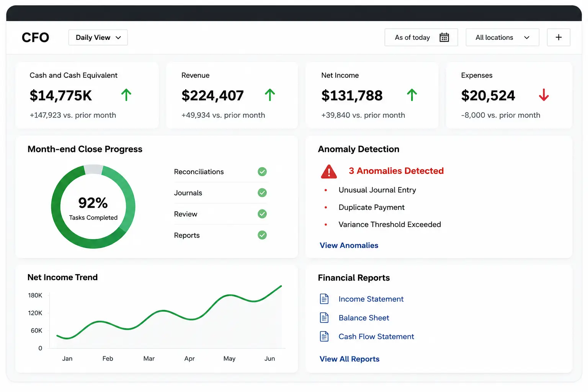Click the +49,934 vs. prior month text
The height and width of the screenshot is (392, 588).
pos(223,115)
